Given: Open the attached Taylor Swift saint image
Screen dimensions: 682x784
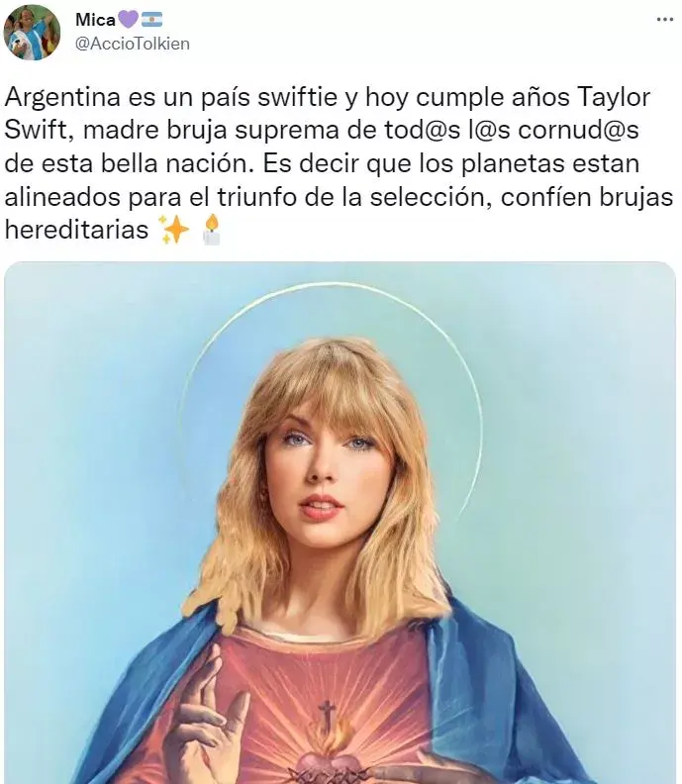Looking at the screenshot, I should [340, 523].
